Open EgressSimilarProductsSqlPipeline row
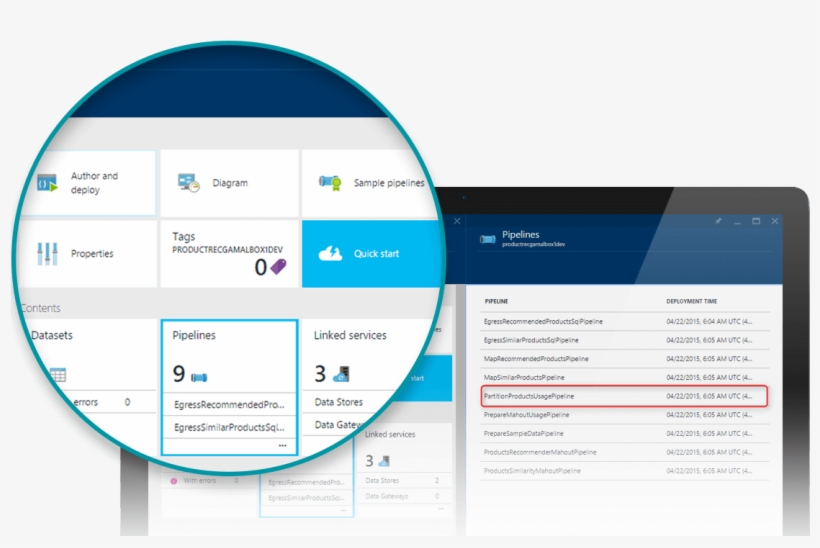 pos(625,340)
